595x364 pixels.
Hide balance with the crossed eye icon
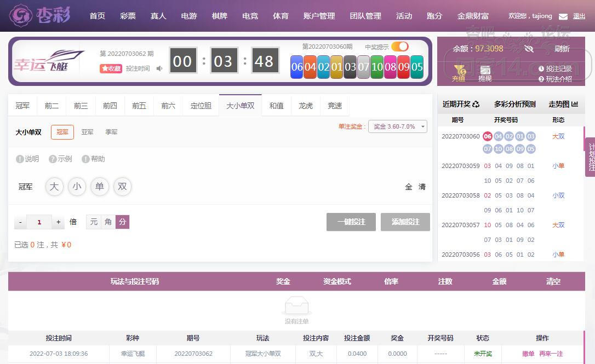[x=529, y=49]
